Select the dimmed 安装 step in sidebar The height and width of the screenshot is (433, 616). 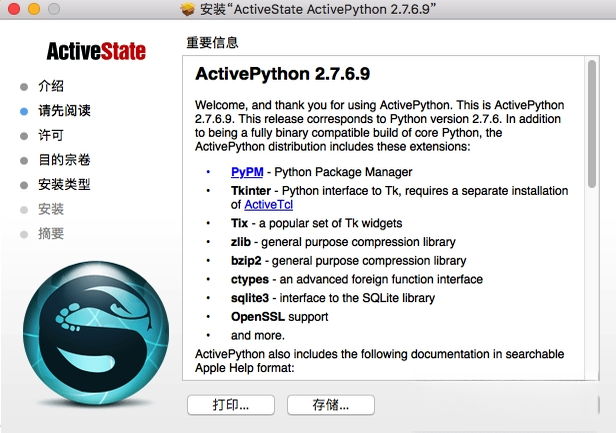point(51,209)
